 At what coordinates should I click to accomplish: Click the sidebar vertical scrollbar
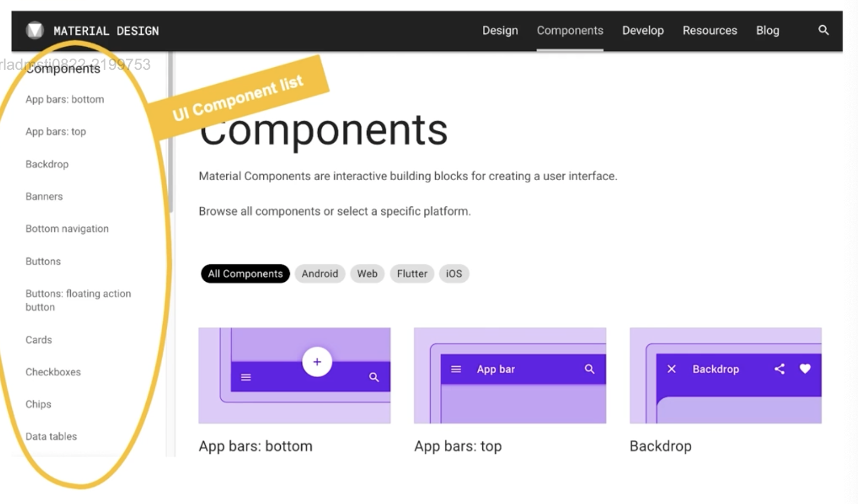[x=171, y=132]
